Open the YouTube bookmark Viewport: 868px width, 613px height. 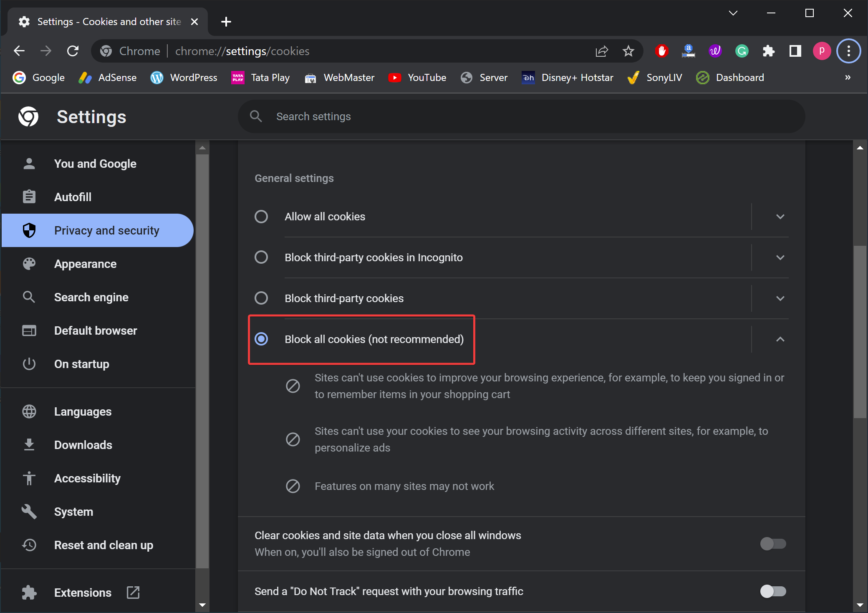click(x=417, y=78)
